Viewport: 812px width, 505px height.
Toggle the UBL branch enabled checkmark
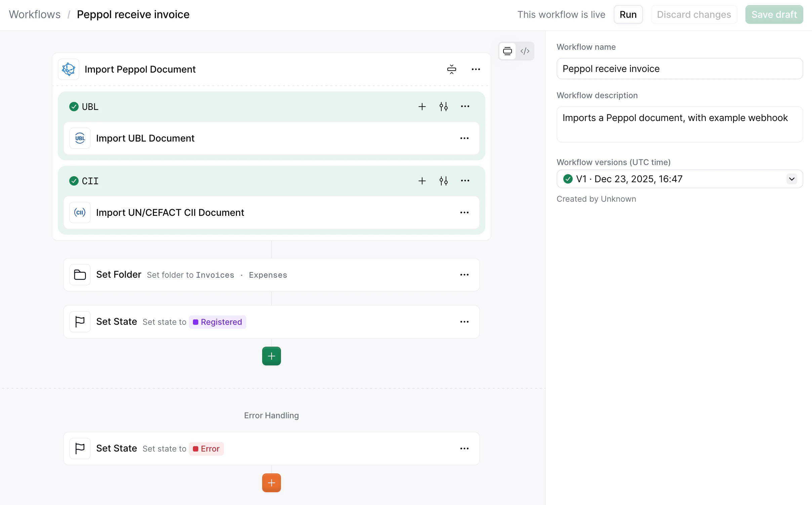pos(74,106)
